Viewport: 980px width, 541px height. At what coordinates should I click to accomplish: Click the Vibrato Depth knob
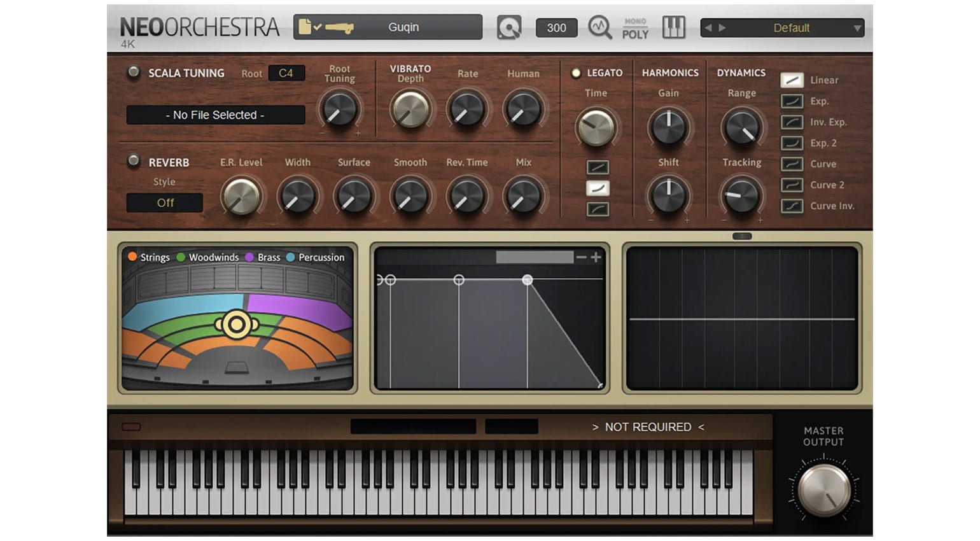coord(410,109)
